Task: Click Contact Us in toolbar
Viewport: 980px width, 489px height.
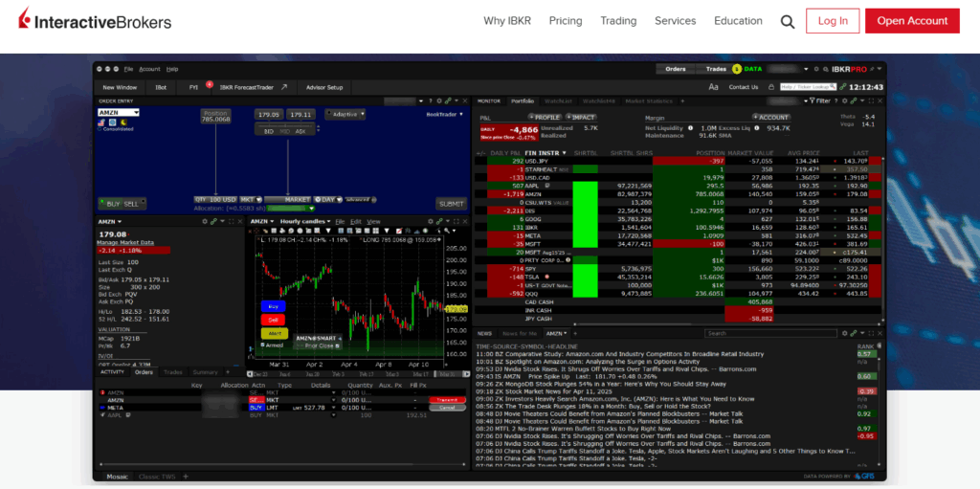Action: pos(743,87)
